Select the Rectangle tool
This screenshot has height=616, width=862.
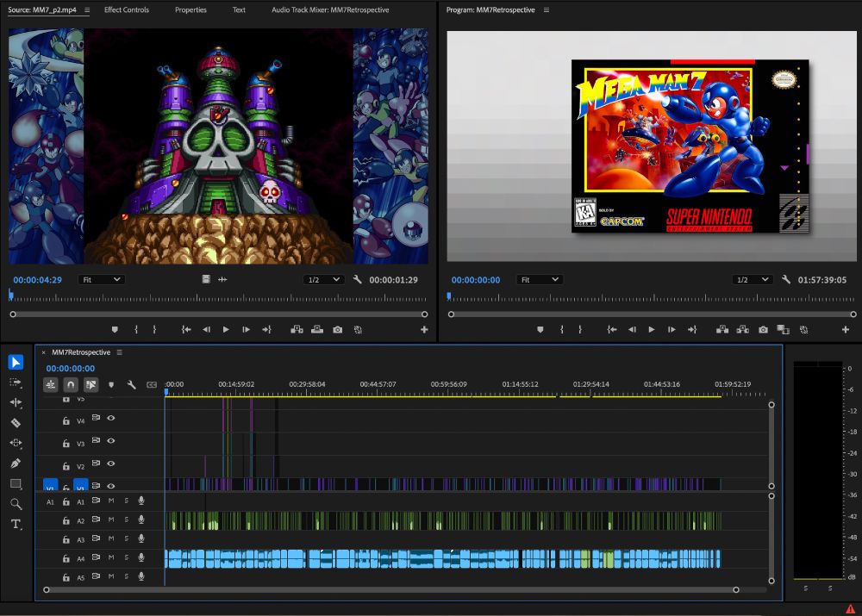[x=16, y=483]
